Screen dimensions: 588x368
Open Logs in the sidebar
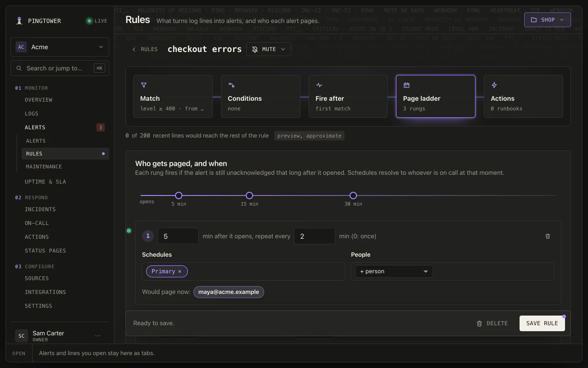pyautogui.click(x=32, y=114)
